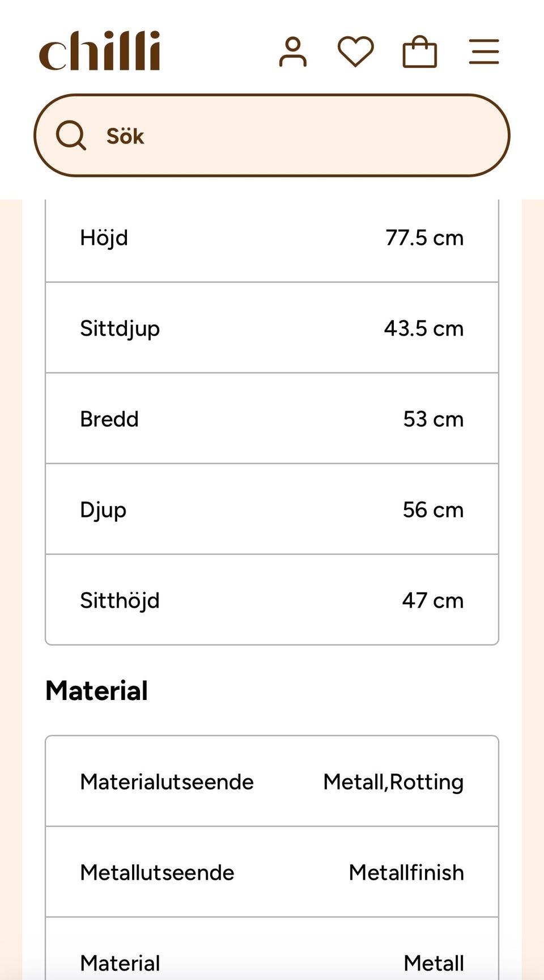Image resolution: width=544 pixels, height=980 pixels.
Task: Open the heart wishlist icon
Action: (x=356, y=52)
